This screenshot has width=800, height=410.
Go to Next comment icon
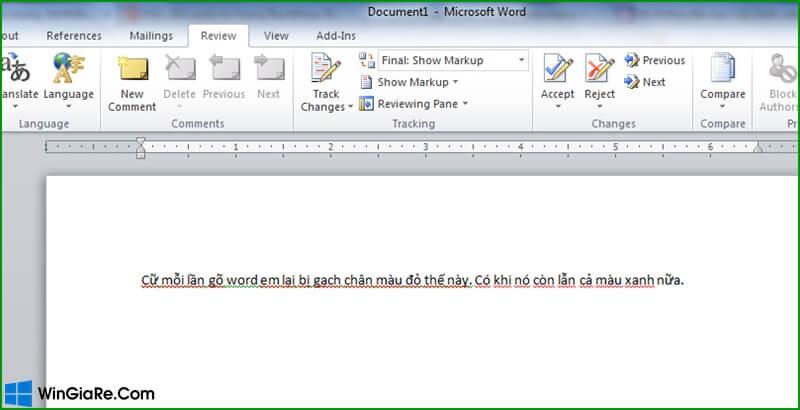(268, 67)
